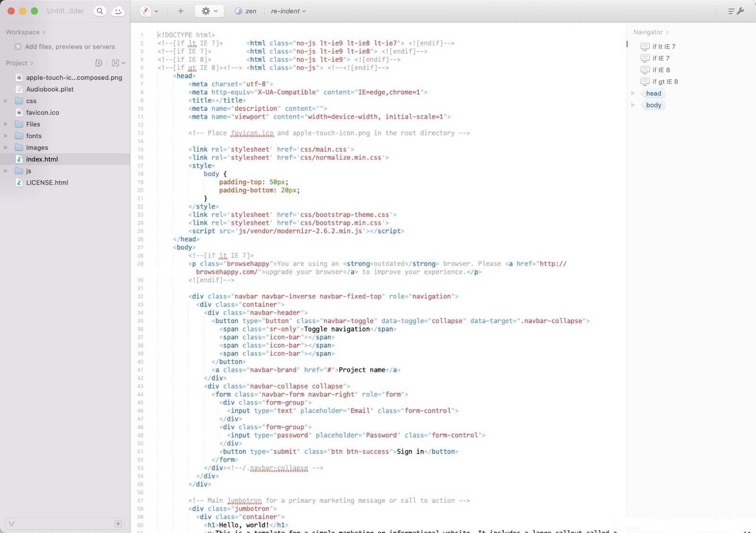Select index.html in the project list
756x533 pixels.
point(65,159)
